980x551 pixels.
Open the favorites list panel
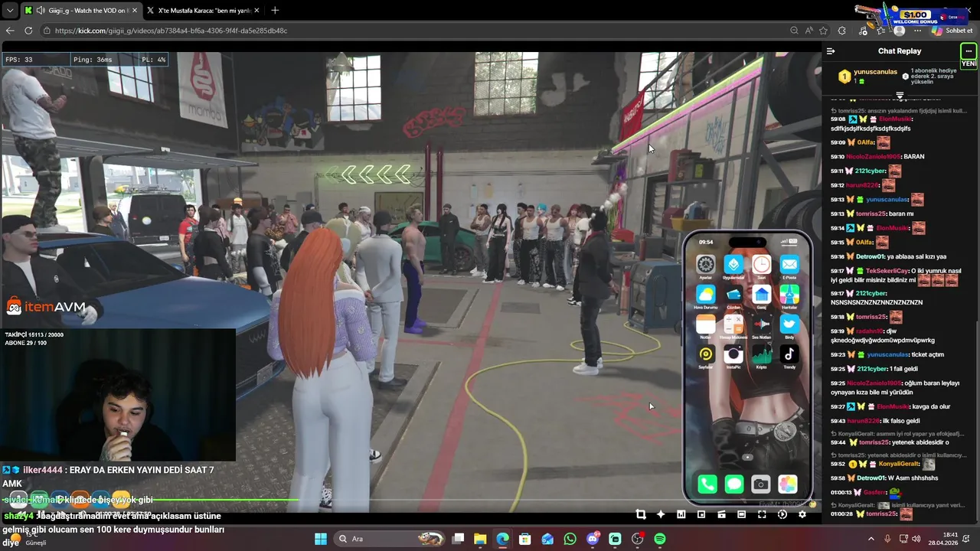point(882,31)
